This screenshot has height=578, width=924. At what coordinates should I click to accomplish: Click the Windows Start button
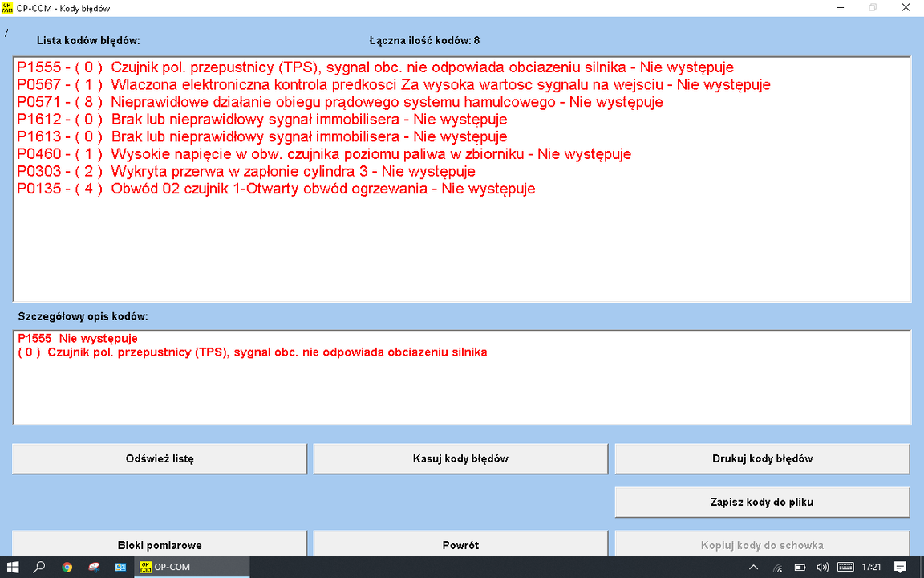[13, 567]
